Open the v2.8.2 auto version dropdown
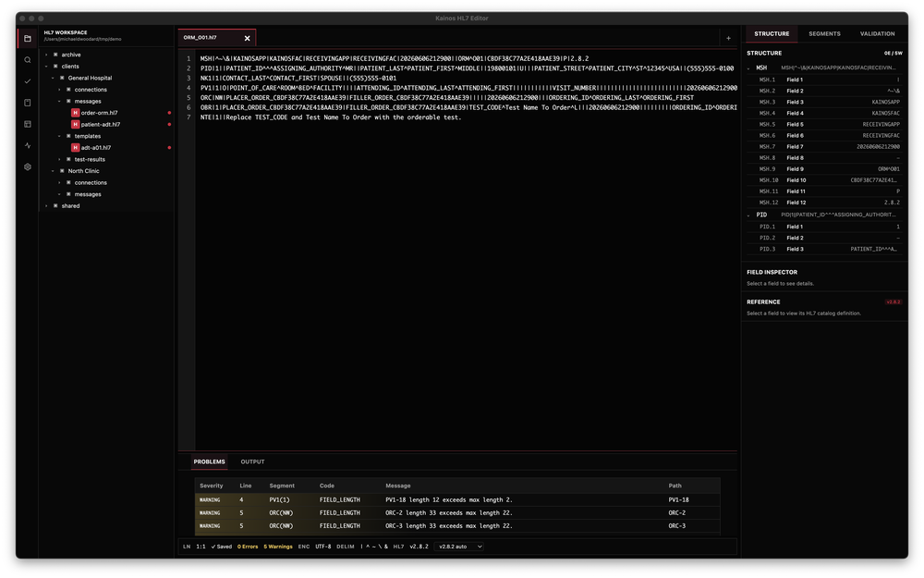924x578 pixels. (459, 547)
